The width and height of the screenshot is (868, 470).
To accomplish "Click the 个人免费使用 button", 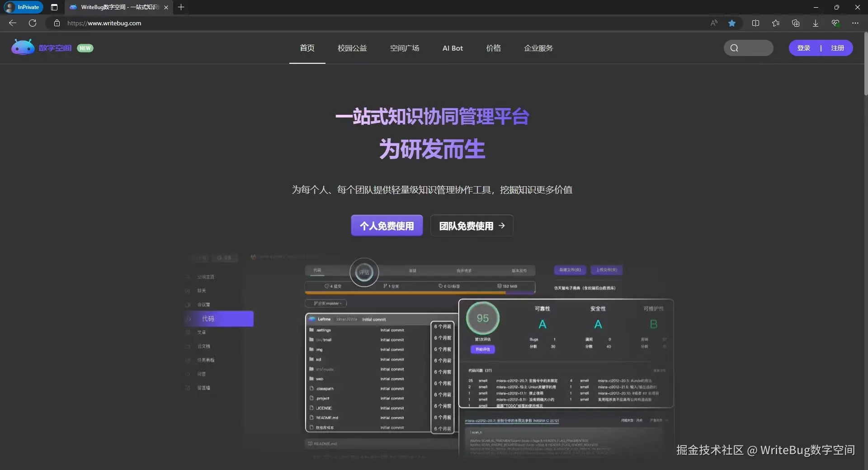I will coord(386,225).
